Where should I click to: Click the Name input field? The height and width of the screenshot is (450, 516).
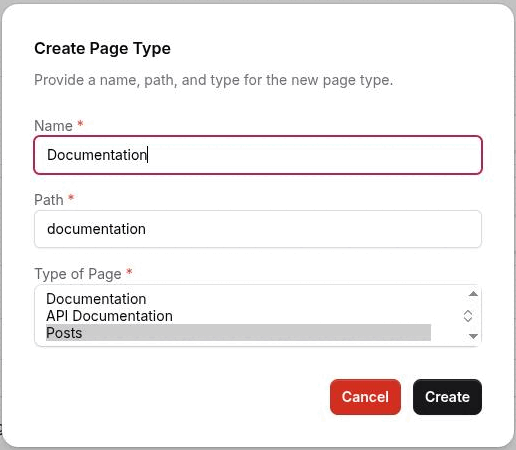(x=258, y=155)
